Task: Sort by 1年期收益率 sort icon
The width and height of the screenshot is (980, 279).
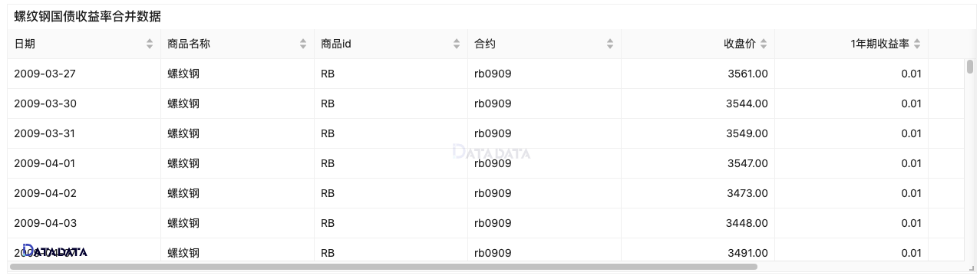Action: pyautogui.click(x=917, y=44)
